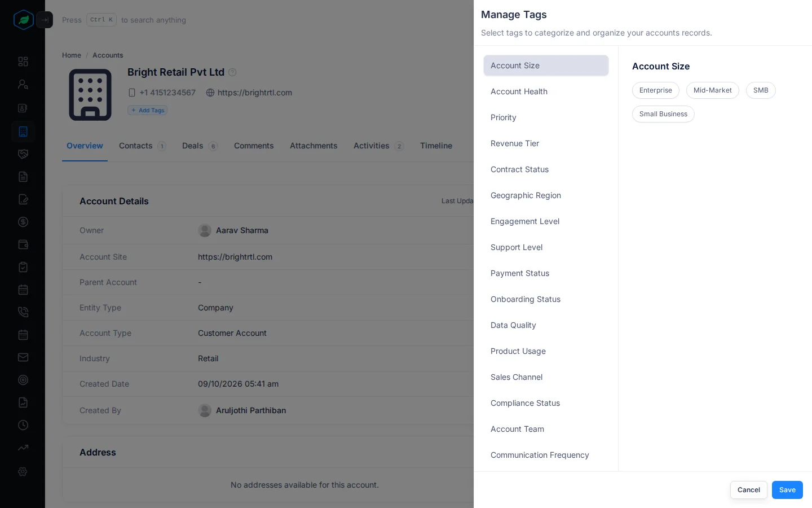The image size is (812, 508).
Task: Open the target goals icon in sidebar
Action: [23, 380]
